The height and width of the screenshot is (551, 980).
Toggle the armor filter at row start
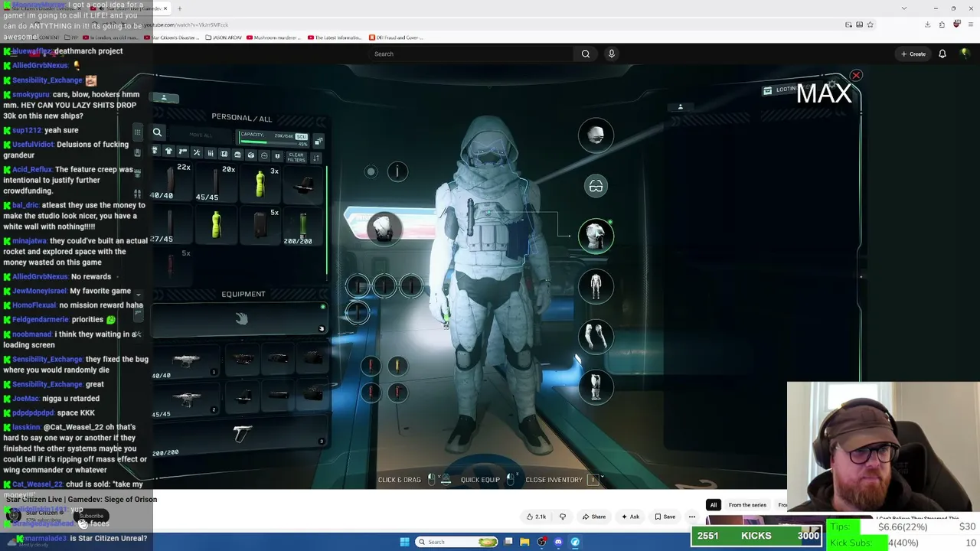pyautogui.click(x=155, y=151)
